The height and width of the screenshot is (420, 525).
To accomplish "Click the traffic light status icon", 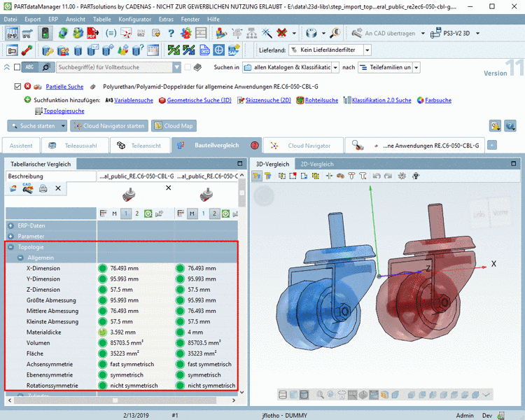I will point(45,33).
